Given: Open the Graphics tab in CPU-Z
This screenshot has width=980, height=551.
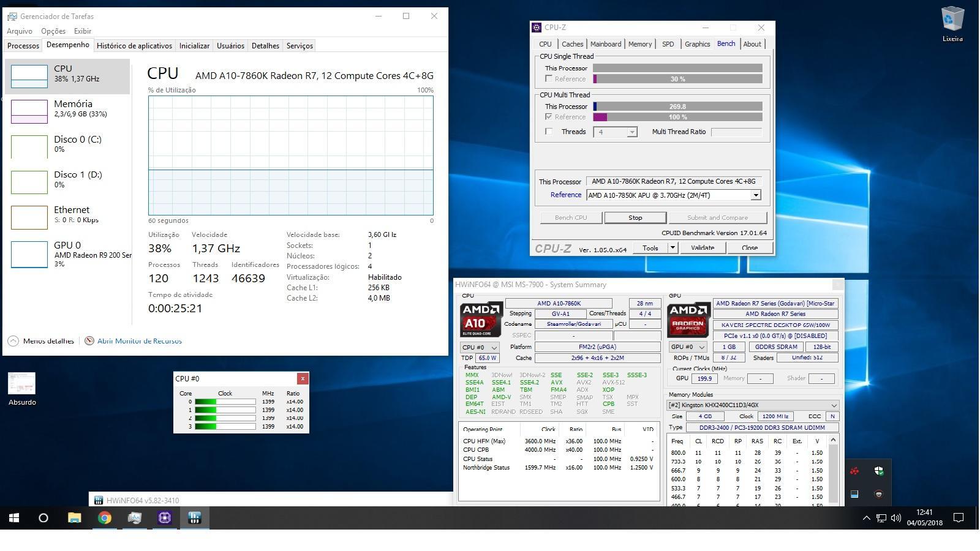Looking at the screenshot, I should coord(697,44).
